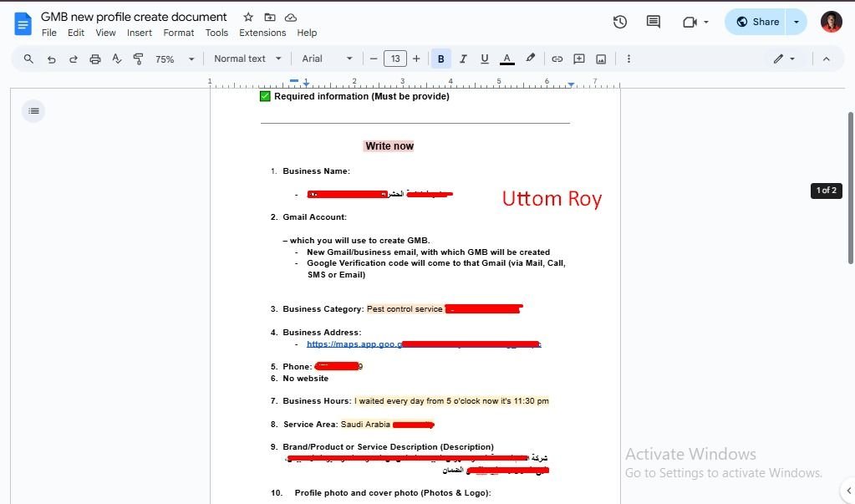This screenshot has width=855, height=504.
Task: Expand the 75% zoom dropdown
Action: 174,59
